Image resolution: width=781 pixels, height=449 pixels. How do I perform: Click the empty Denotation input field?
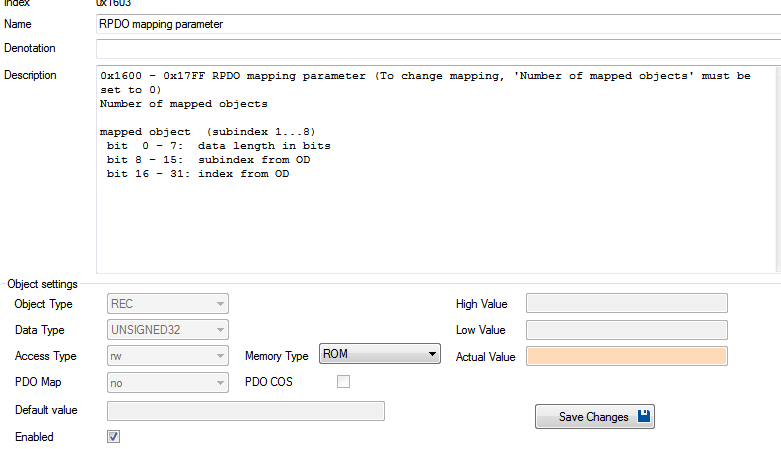[x=438, y=49]
